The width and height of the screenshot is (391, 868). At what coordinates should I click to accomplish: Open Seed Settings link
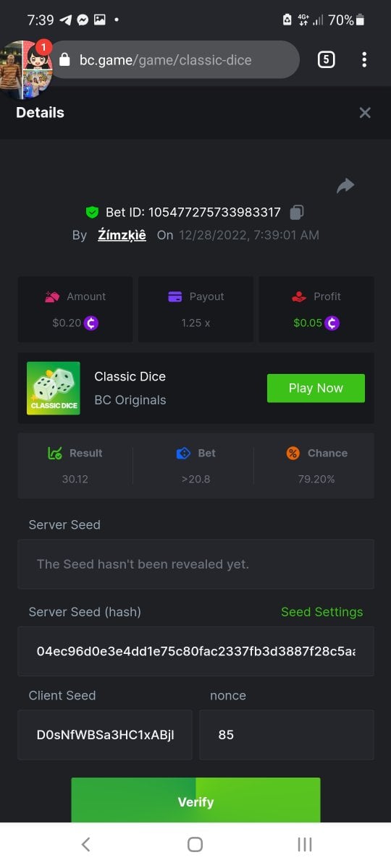click(321, 612)
